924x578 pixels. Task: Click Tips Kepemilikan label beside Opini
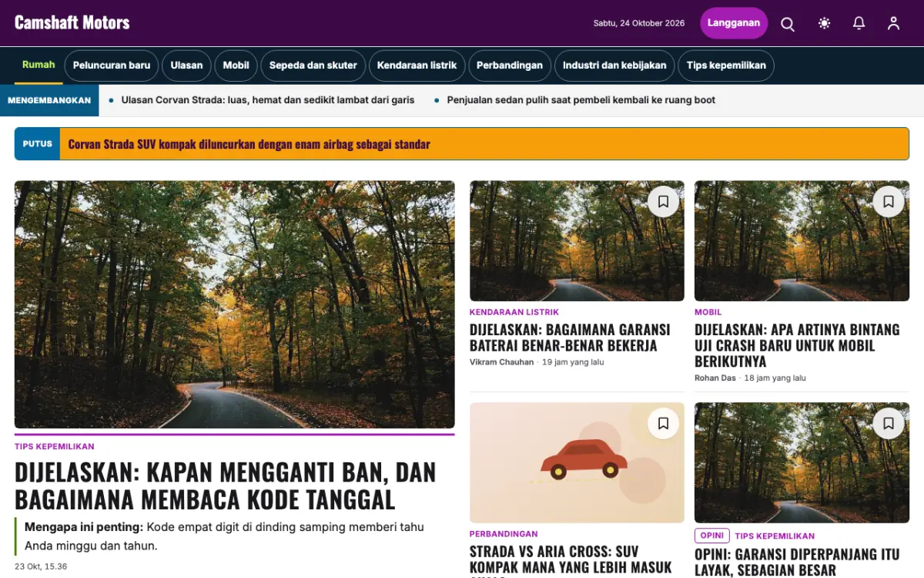pos(775,536)
